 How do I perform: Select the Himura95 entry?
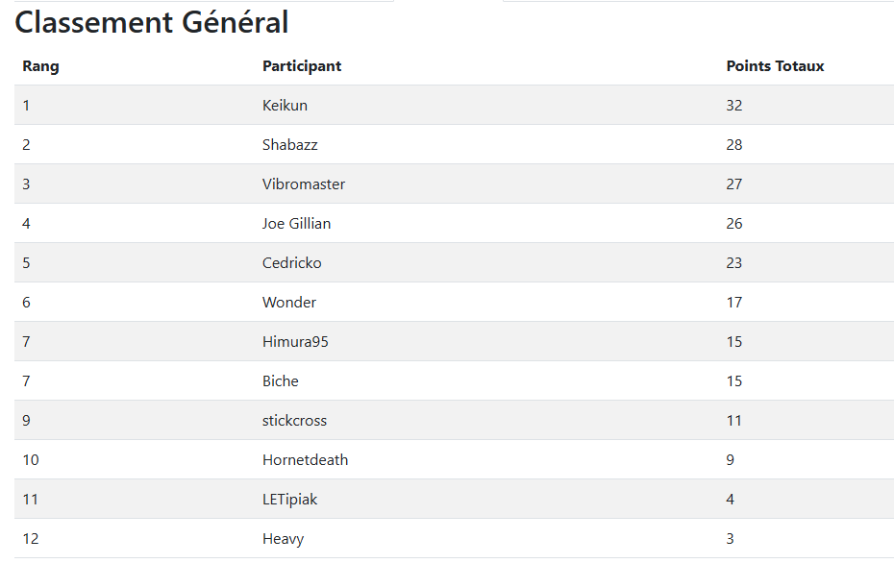[x=295, y=342]
